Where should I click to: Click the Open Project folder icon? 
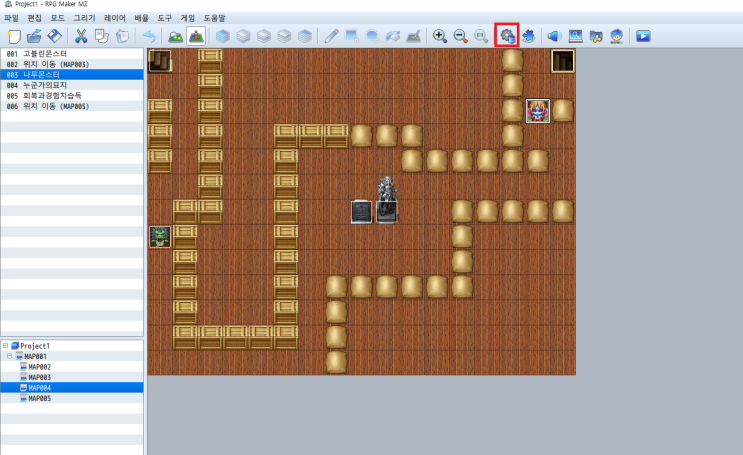34,36
